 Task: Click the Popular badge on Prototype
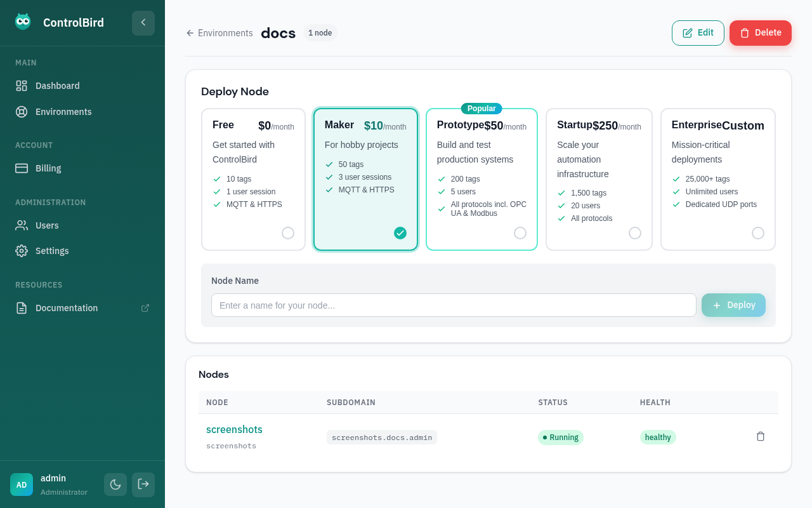click(x=481, y=109)
